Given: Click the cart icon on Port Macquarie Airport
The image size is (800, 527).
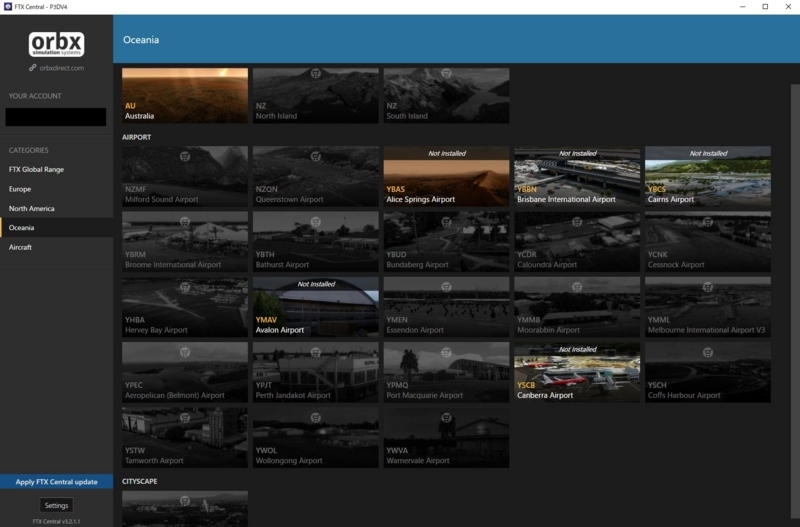Looking at the screenshot, I should pos(446,352).
